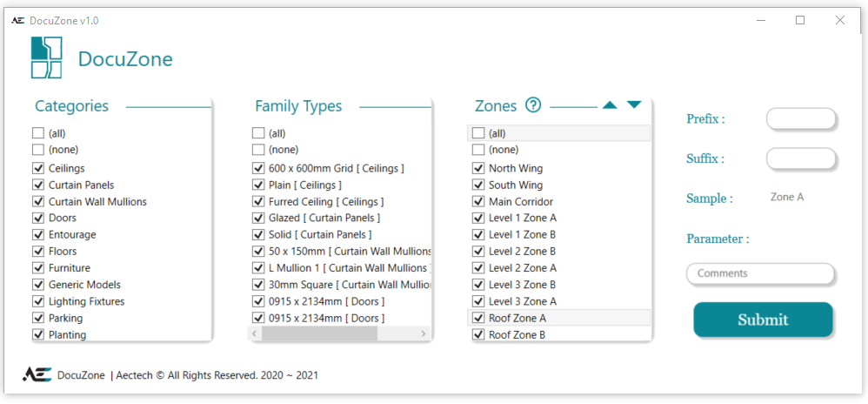Screen dimensions: 868x404
Task: Click the Aectech AE logo in the footer
Action: (x=37, y=374)
